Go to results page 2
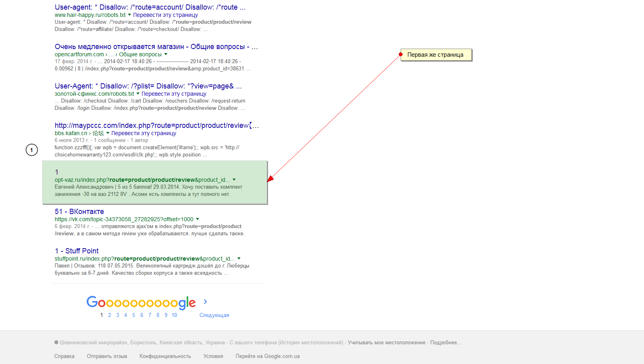Screen dimensions: 644x364 tap(109, 315)
